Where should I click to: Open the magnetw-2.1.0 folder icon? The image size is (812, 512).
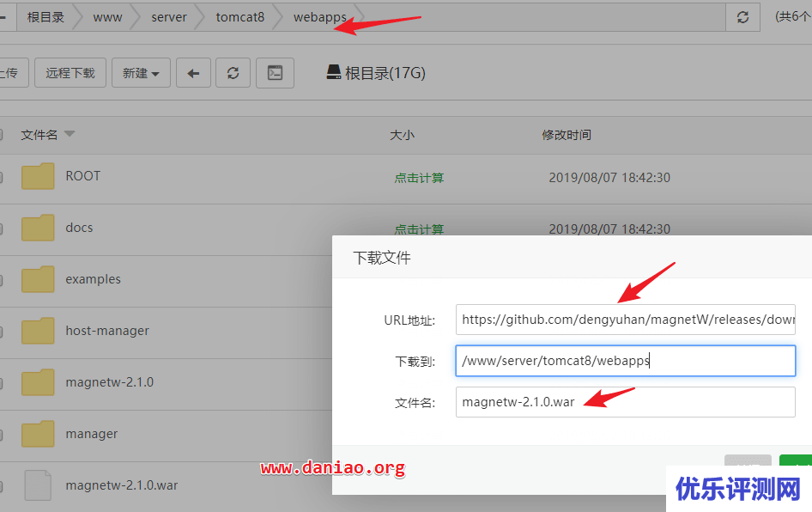point(38,382)
